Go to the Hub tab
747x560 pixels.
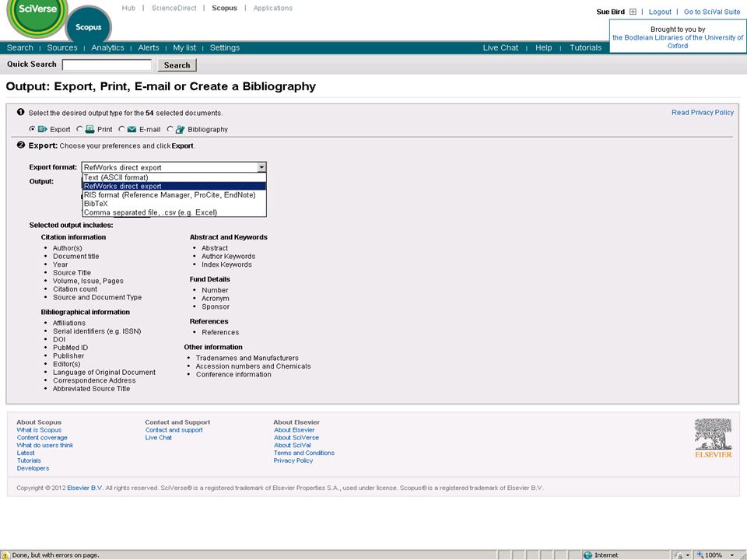pos(128,8)
